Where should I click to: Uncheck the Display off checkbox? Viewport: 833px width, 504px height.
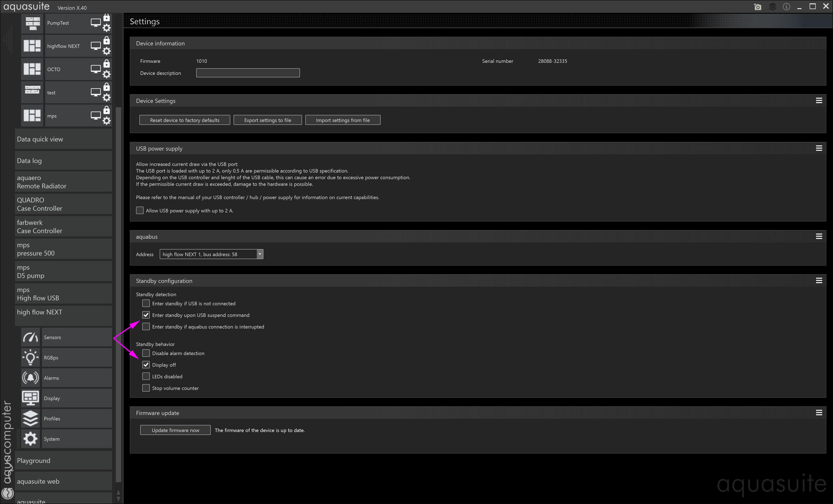pyautogui.click(x=146, y=365)
